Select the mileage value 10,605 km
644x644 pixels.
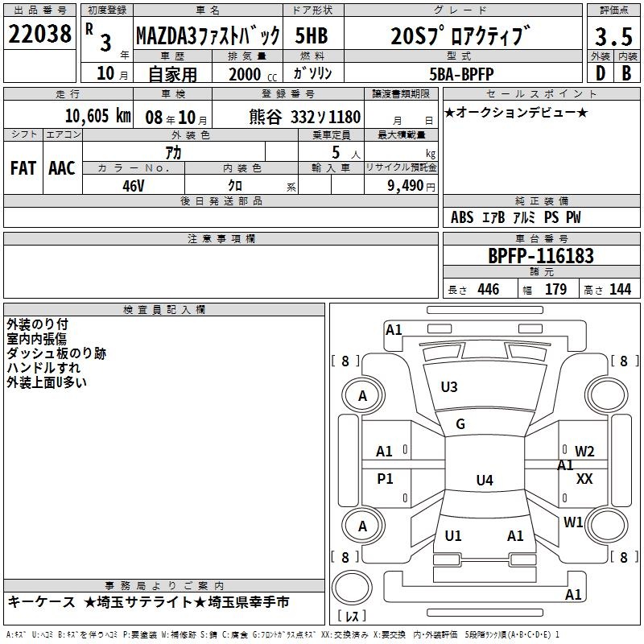pos(98,116)
